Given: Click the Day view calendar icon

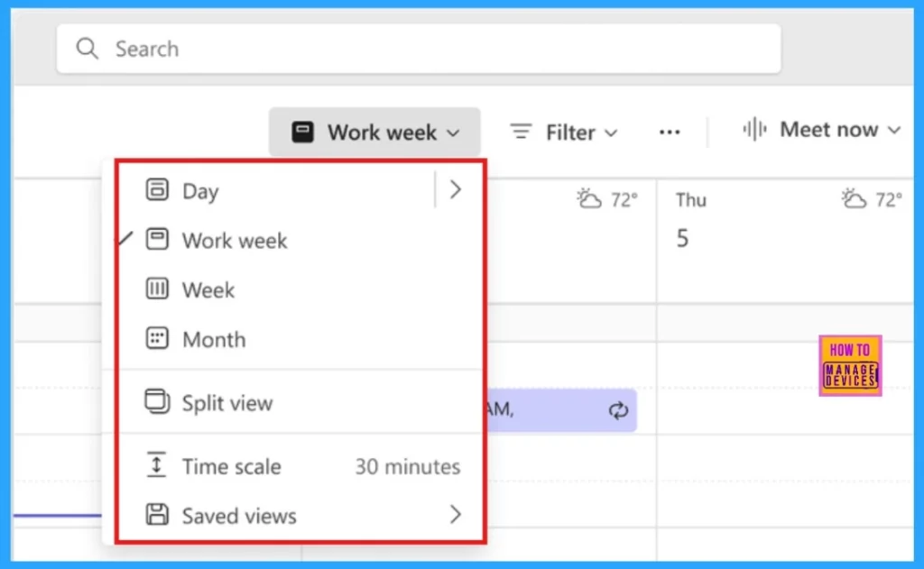Looking at the screenshot, I should (157, 189).
